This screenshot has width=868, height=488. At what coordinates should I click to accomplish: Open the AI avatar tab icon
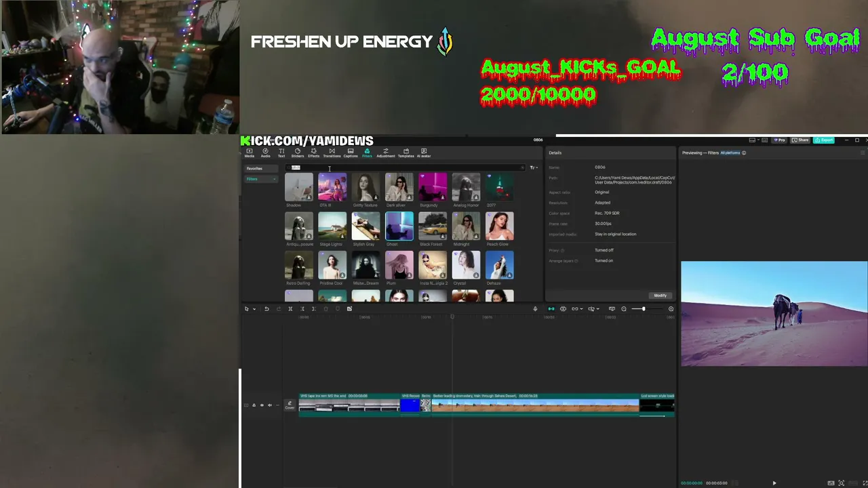(x=424, y=151)
